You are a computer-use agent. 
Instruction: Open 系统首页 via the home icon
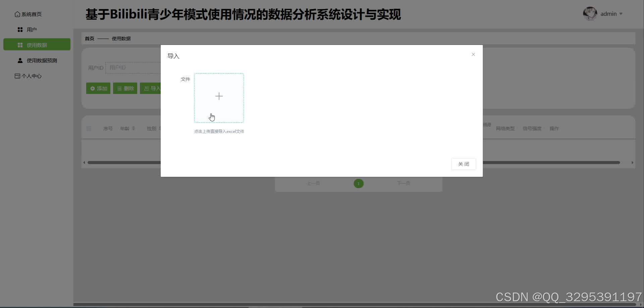(x=18, y=14)
